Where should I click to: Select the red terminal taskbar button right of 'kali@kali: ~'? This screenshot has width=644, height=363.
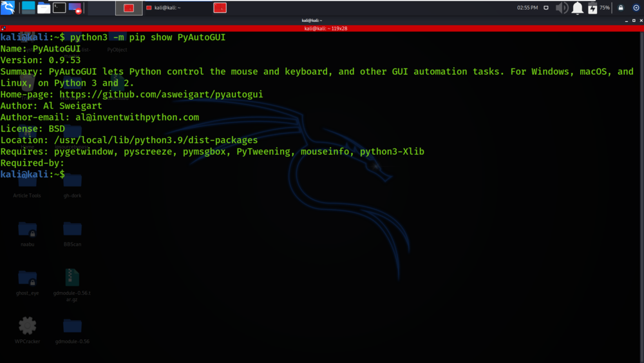[220, 8]
